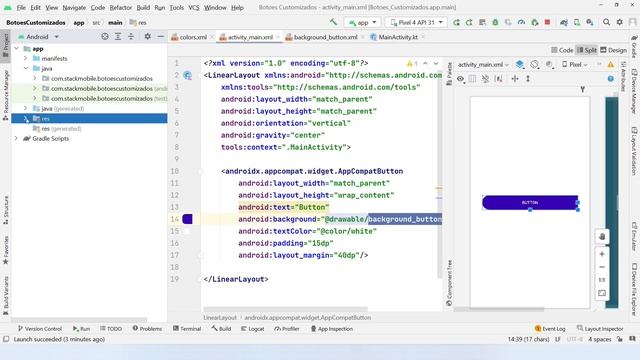Image resolution: width=640 pixels, height=360 pixels.
Task: Open the Version Control tool window
Action: click(40, 329)
